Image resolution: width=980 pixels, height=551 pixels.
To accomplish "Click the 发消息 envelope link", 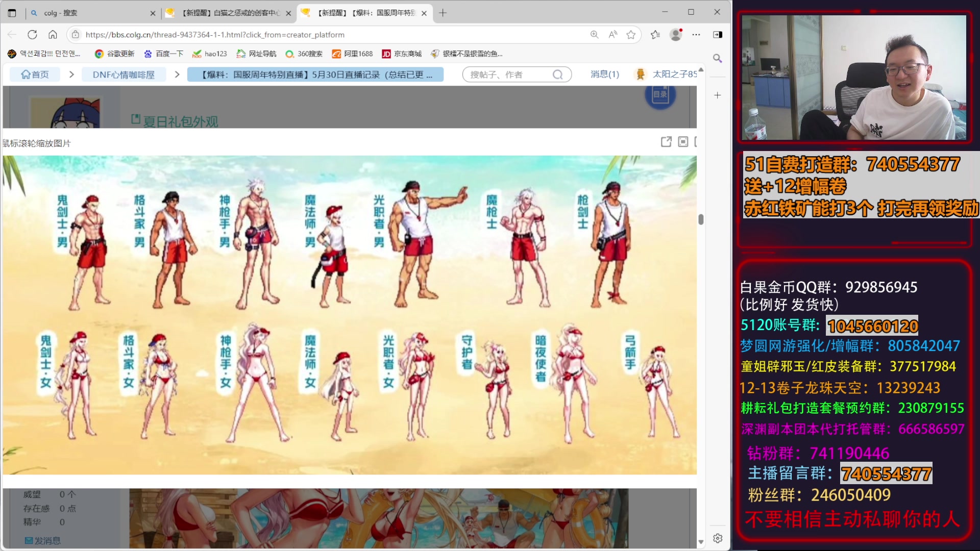I will point(42,540).
